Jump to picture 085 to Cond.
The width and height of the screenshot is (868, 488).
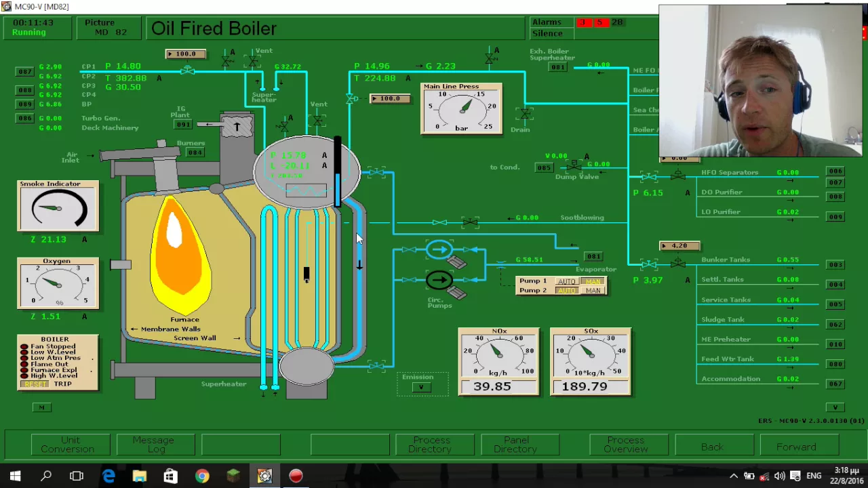[x=544, y=168]
